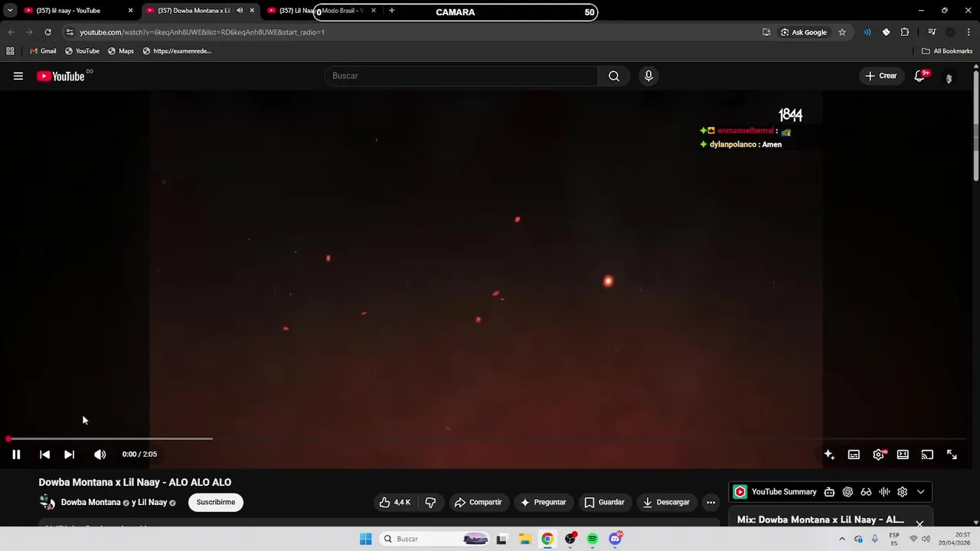Click the sparkle Ask icon in player controls

click(x=829, y=455)
